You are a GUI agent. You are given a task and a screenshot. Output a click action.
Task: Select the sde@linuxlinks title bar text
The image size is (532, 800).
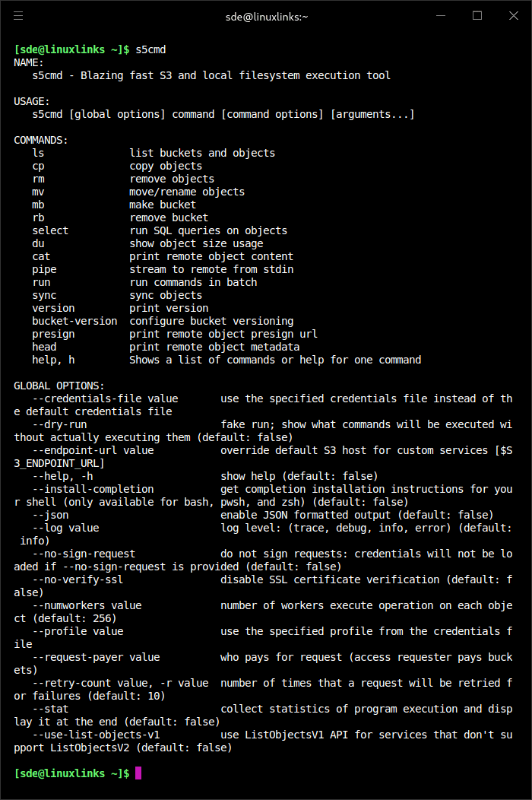[265, 15]
